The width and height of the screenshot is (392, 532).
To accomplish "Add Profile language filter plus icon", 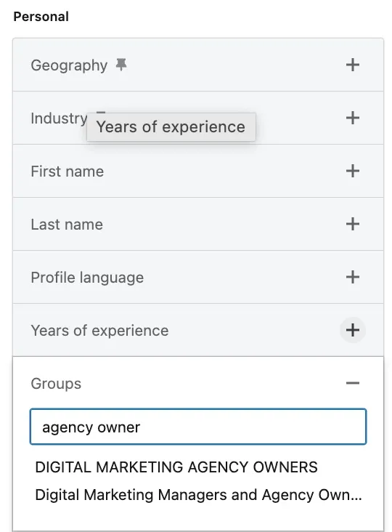I will point(352,277).
